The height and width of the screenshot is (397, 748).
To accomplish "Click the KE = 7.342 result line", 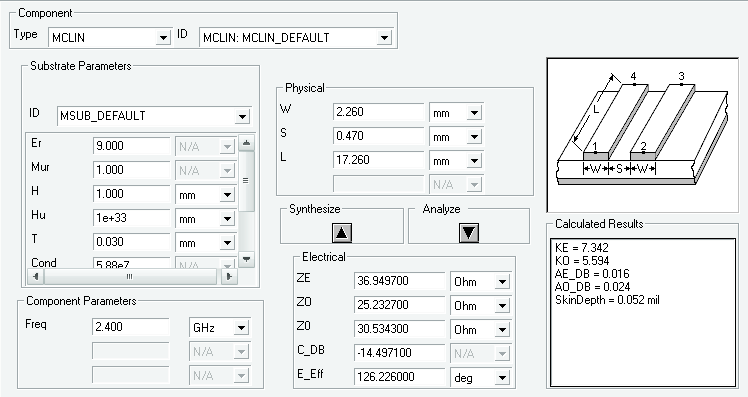I will click(x=582, y=248).
